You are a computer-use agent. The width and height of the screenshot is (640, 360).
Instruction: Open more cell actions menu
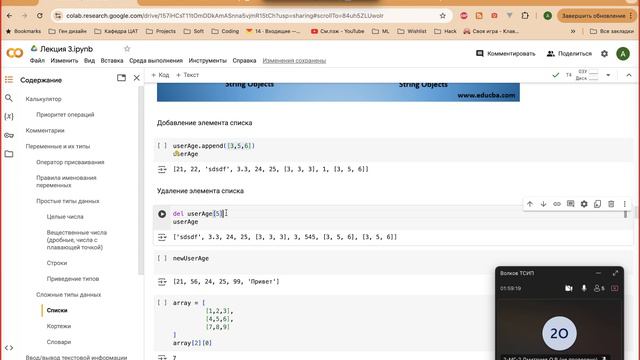(624, 204)
